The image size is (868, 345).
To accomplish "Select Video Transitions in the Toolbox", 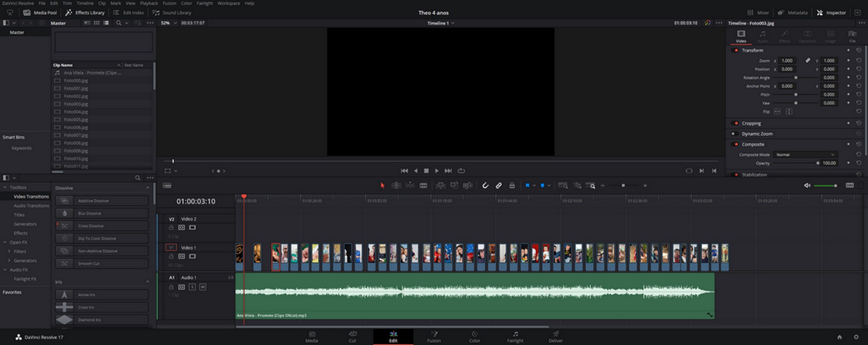I will pos(31,197).
